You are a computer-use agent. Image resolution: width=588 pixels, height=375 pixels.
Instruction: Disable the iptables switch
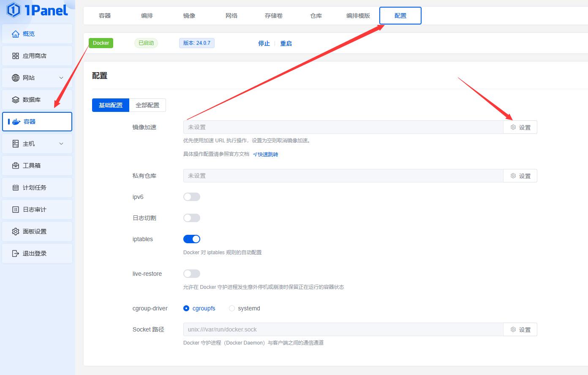[x=192, y=239]
